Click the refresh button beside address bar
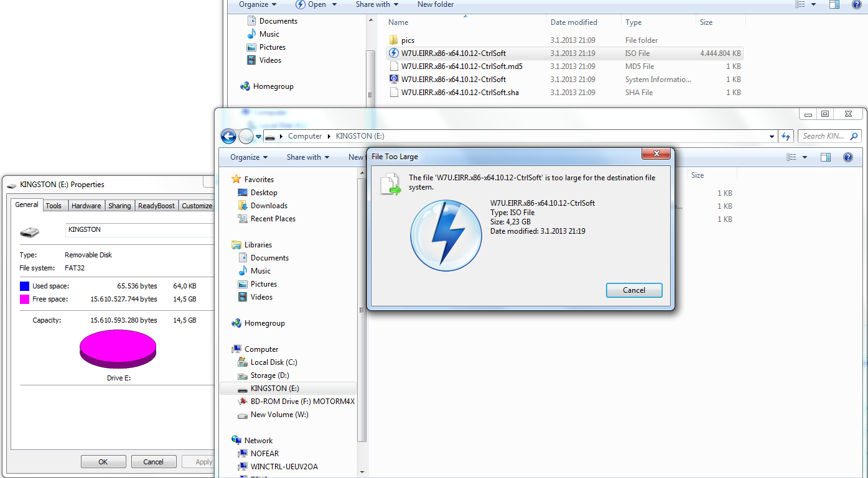 click(786, 136)
